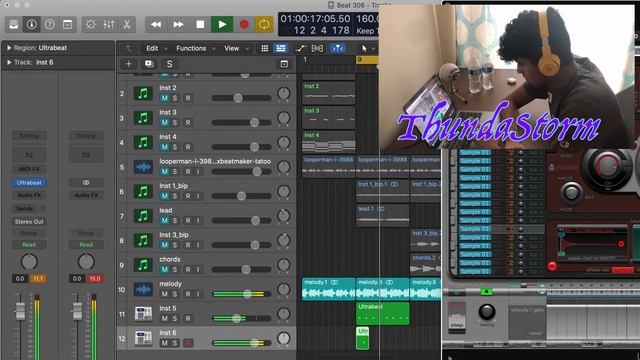Open the Functions menu
The height and width of the screenshot is (360, 640).
[x=191, y=48]
